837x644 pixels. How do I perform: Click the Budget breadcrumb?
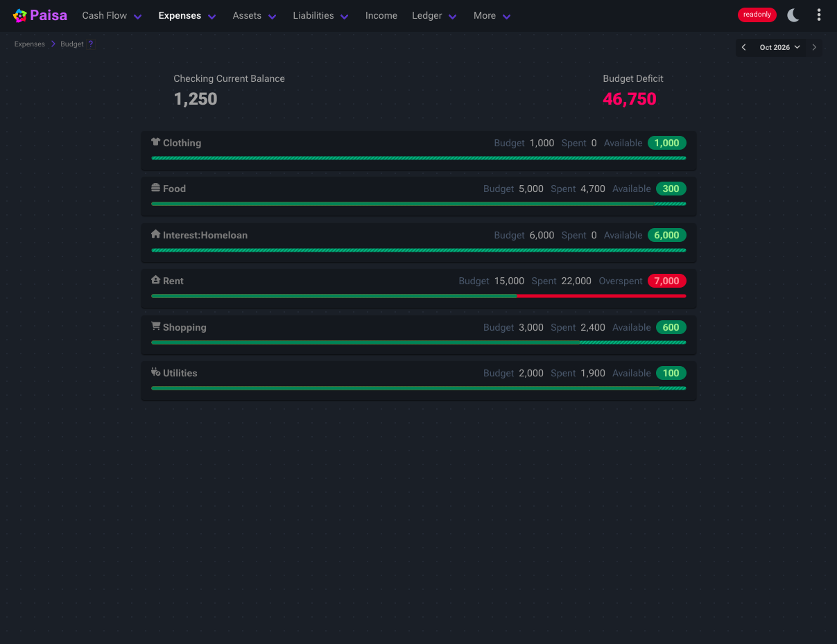(x=72, y=44)
